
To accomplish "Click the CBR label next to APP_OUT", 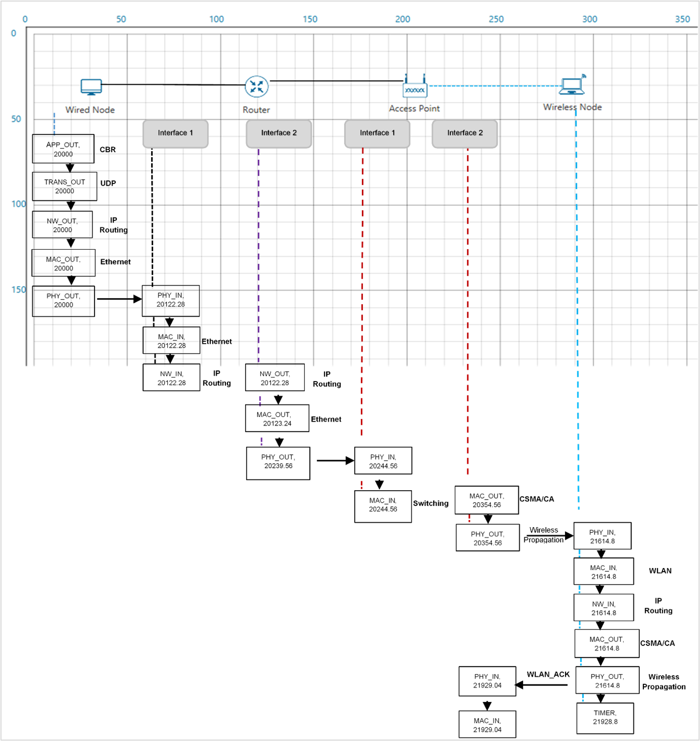I will [x=107, y=150].
